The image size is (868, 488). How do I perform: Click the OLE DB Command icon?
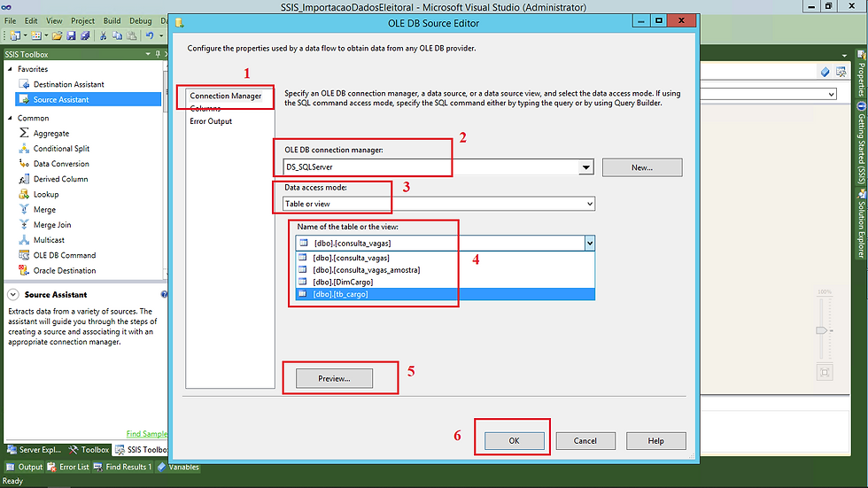24,255
